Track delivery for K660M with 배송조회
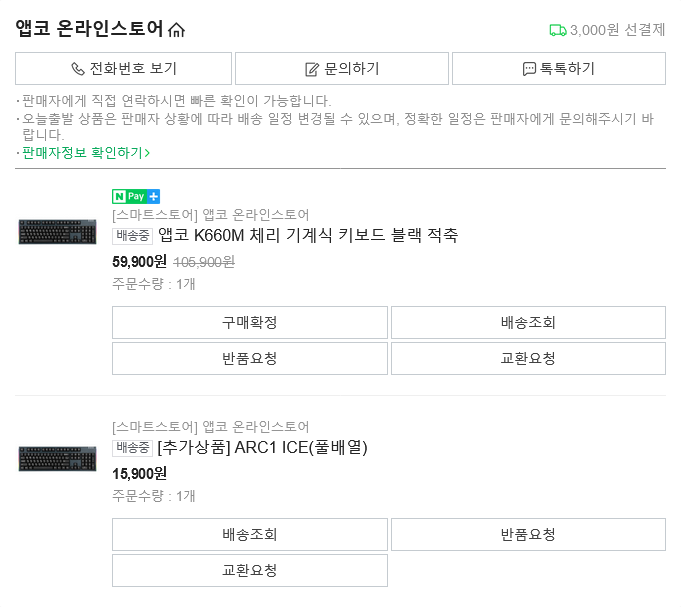Screen dimensions: 681x607 528,323
